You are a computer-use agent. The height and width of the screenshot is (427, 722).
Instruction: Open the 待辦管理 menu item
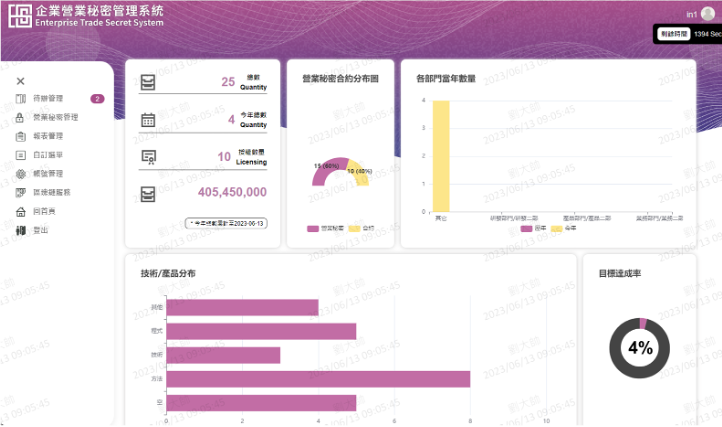tap(48, 99)
